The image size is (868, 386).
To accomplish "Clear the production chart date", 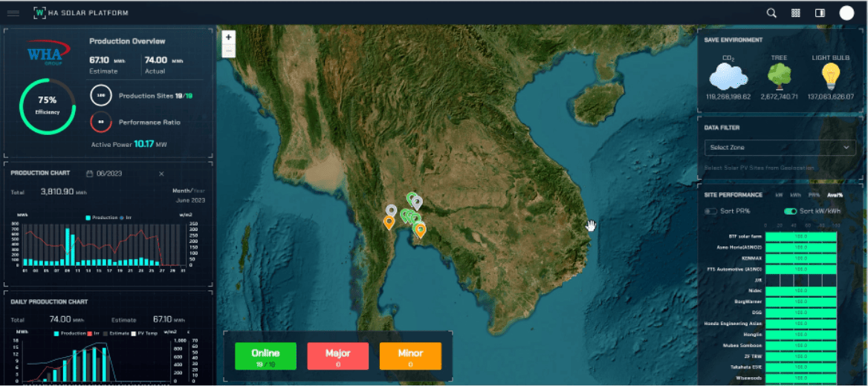I will click(161, 174).
